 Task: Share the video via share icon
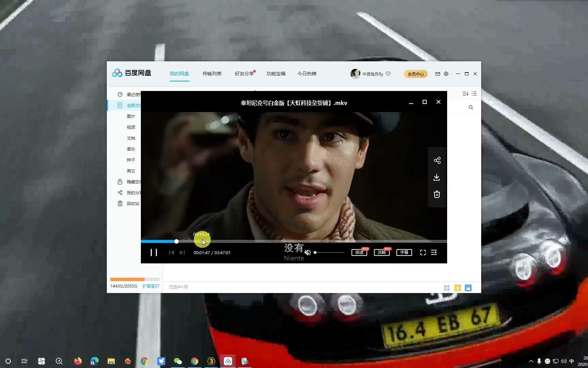pyautogui.click(x=437, y=160)
